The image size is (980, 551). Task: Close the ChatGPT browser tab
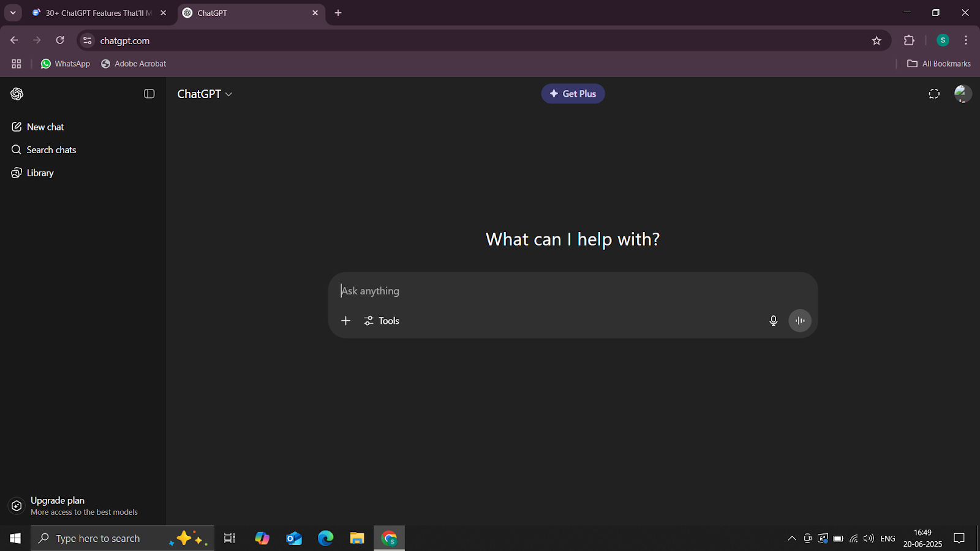click(315, 13)
